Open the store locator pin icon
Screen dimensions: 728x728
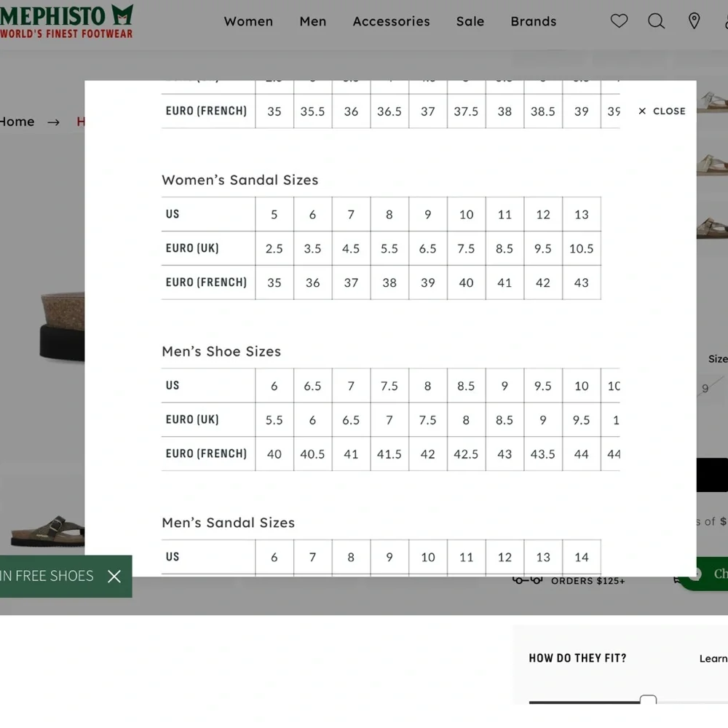(x=694, y=21)
